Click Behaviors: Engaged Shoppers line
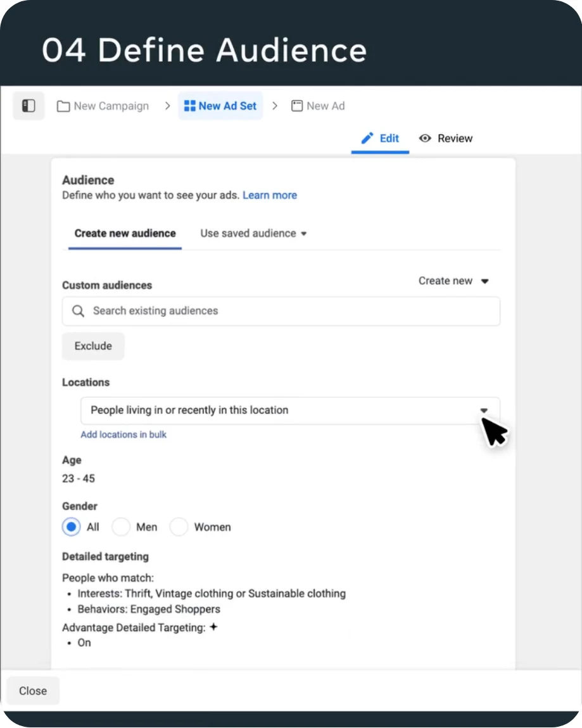 click(149, 609)
